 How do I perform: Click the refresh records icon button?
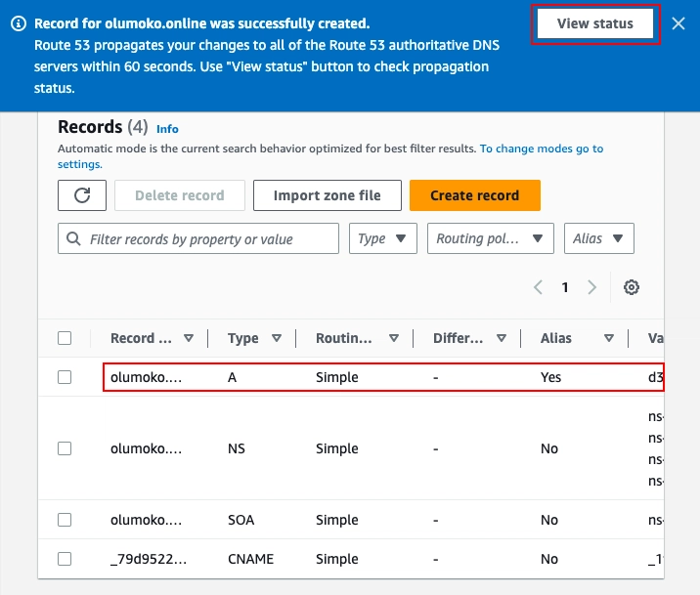click(x=82, y=195)
